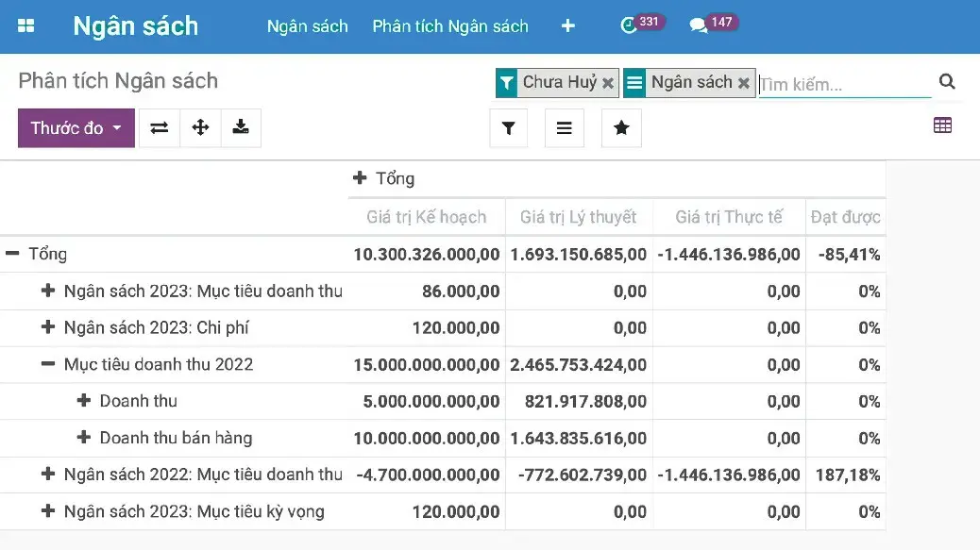Collapse the Mục tiêu doanh thu 2022 row
The image size is (980, 550).
click(x=48, y=364)
